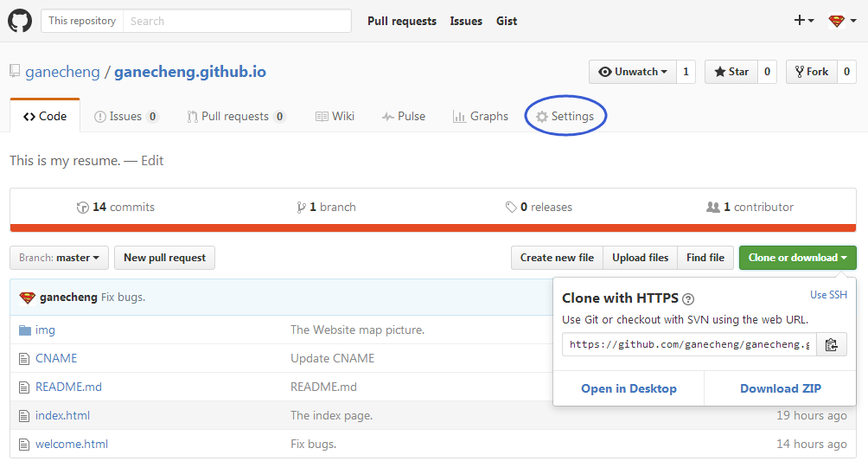This screenshot has width=868, height=461.
Task: Click Open in Desktop
Action: click(629, 388)
